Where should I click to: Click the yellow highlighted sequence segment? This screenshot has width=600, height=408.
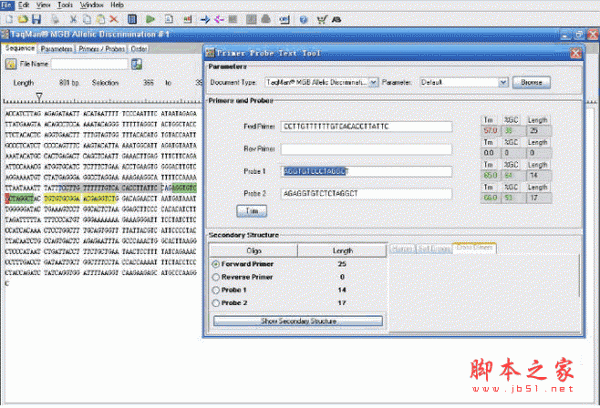(x=81, y=199)
